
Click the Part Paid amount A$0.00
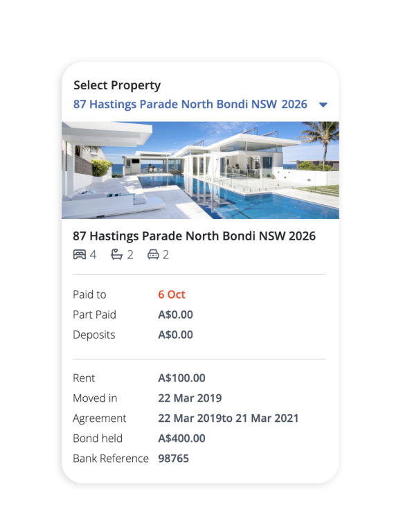175,314
